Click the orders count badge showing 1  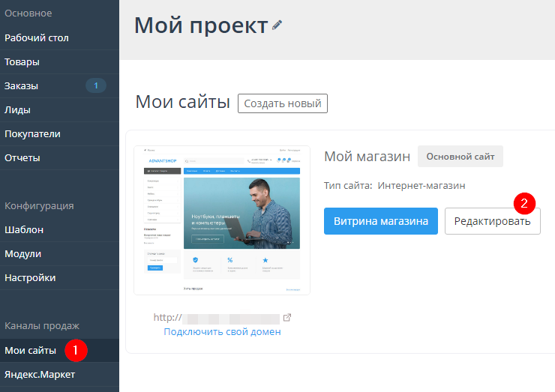click(x=95, y=85)
